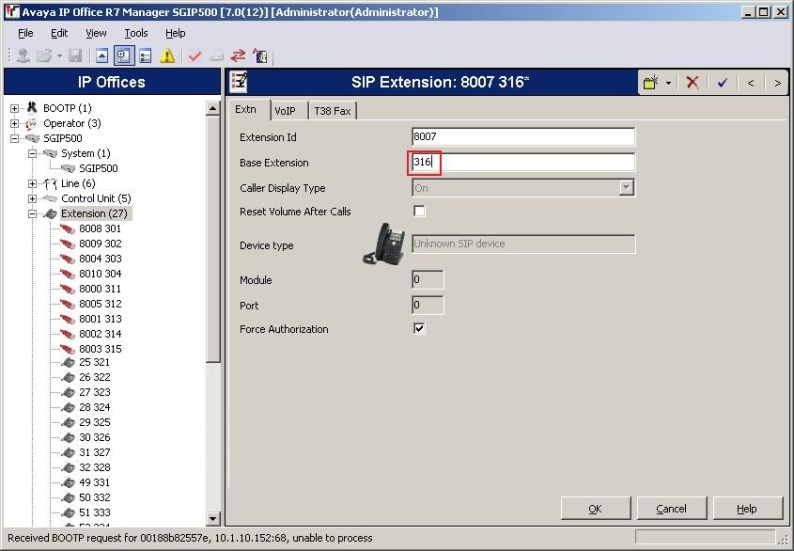The width and height of the screenshot is (794, 551).
Task: Go to previous entry with < arrow
Action: (x=750, y=82)
